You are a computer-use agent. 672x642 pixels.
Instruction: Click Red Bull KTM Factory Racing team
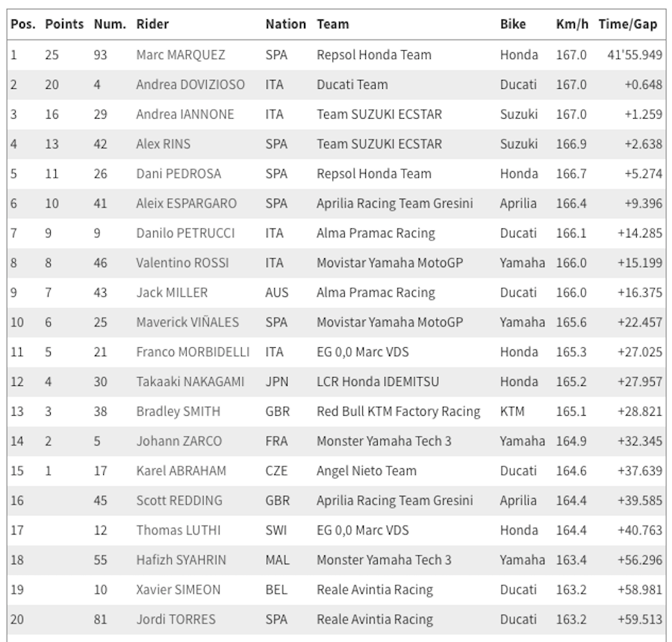(x=399, y=411)
